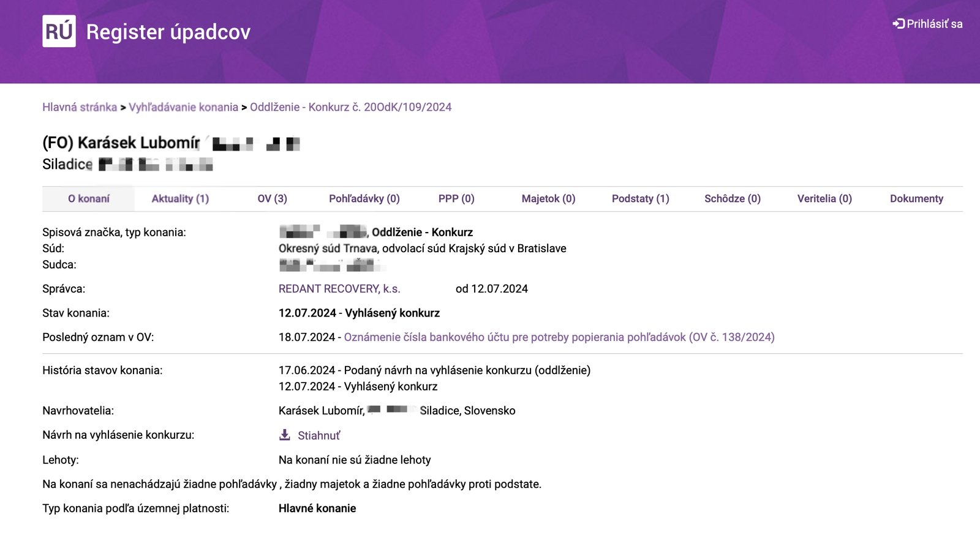Click the login arrow icon beside Prihlásiť sa

[x=899, y=24]
